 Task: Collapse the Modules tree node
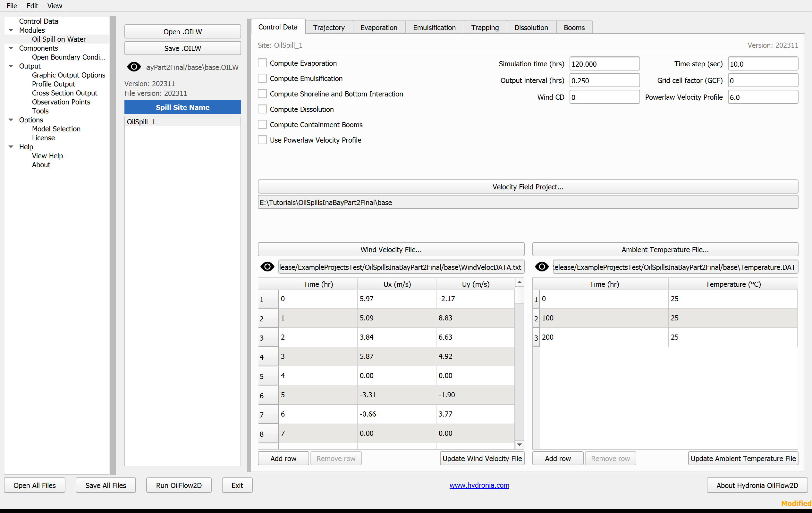11,30
